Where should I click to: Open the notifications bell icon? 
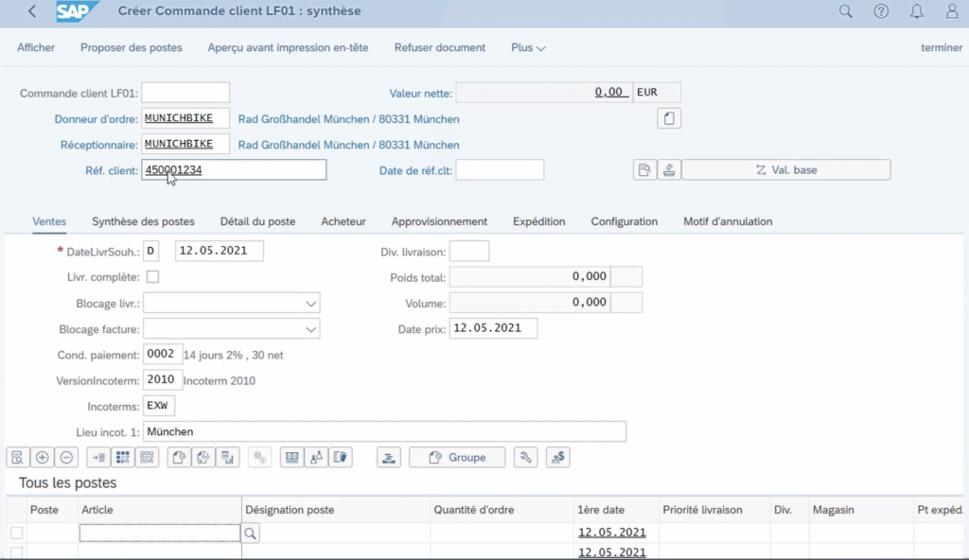[916, 11]
